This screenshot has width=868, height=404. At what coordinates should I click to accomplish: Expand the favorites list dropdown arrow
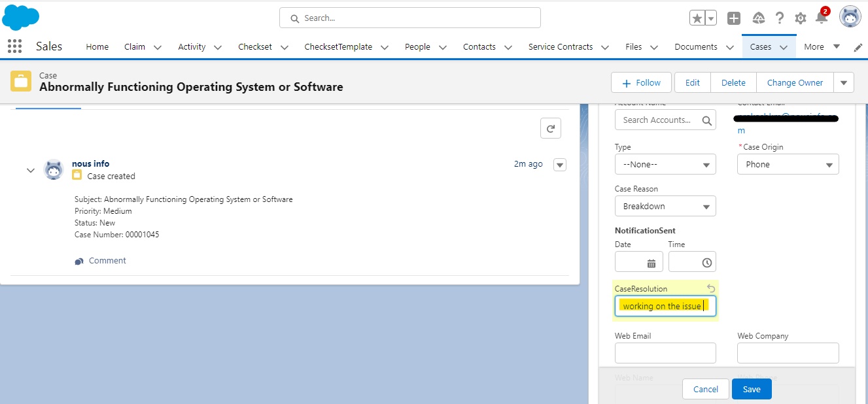710,18
